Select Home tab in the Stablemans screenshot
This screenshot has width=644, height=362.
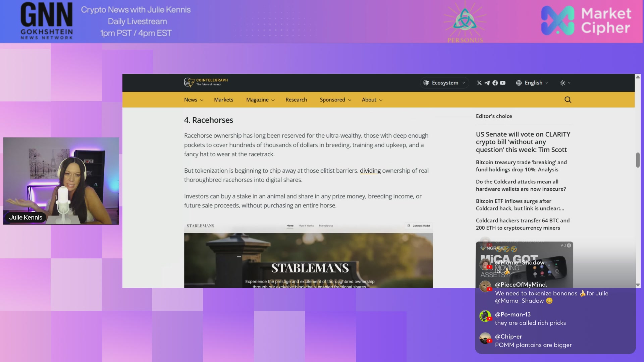click(290, 226)
